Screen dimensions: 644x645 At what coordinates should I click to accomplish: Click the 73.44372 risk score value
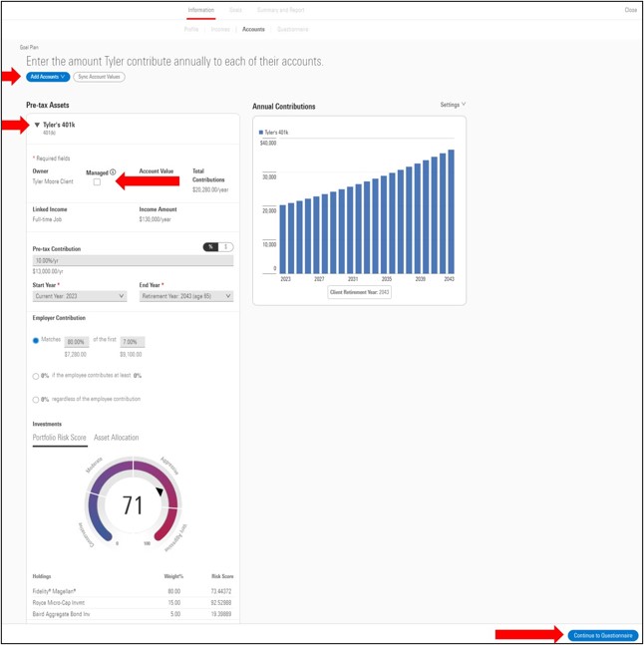[221, 591]
